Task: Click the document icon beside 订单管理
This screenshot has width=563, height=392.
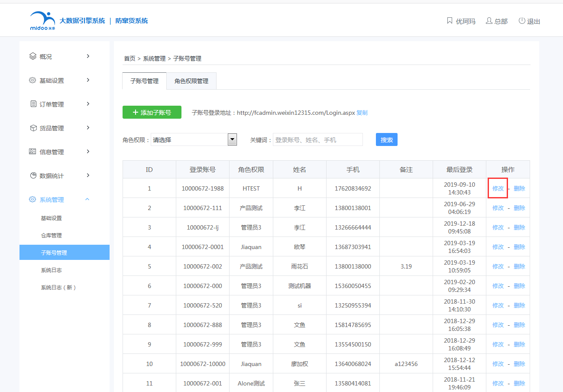Action: (33, 104)
